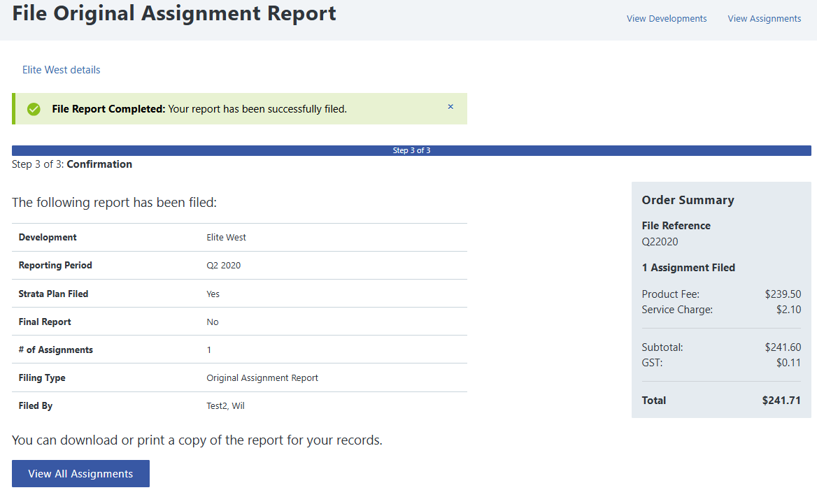
Task: Open Elite West details link
Action: [61, 70]
